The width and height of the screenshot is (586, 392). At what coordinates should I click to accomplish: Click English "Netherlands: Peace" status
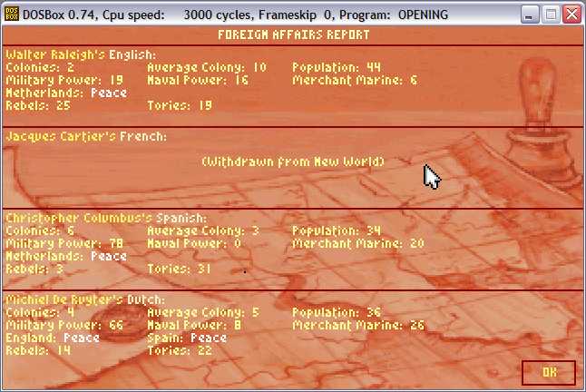[66, 93]
